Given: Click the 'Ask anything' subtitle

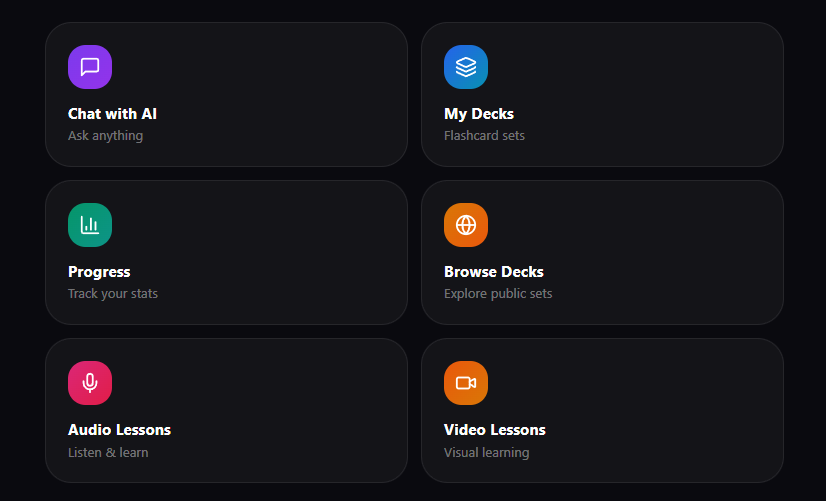Looking at the screenshot, I should (105, 136).
